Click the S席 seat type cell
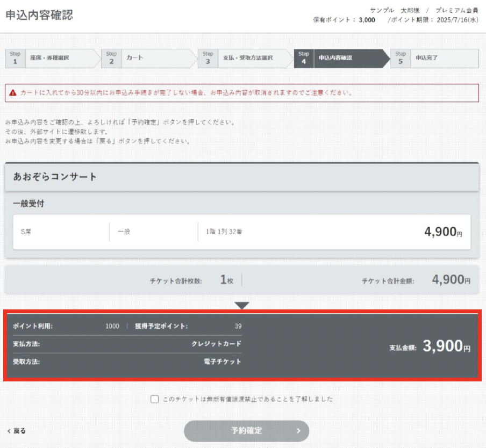Image resolution: width=486 pixels, height=448 pixels. coord(26,232)
